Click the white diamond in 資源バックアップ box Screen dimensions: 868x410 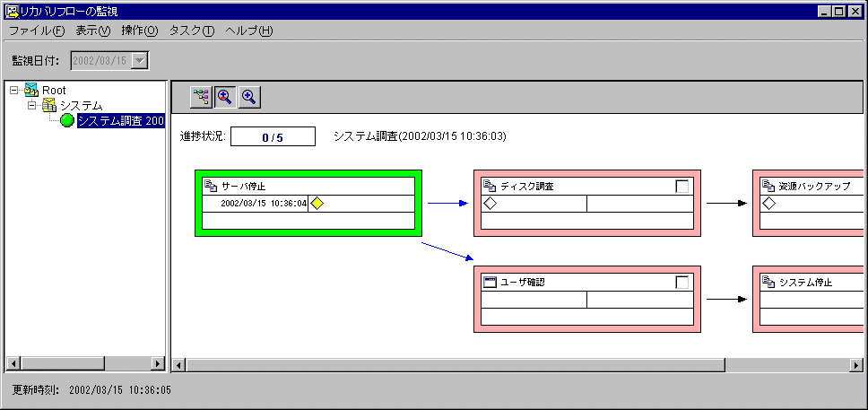[768, 204]
